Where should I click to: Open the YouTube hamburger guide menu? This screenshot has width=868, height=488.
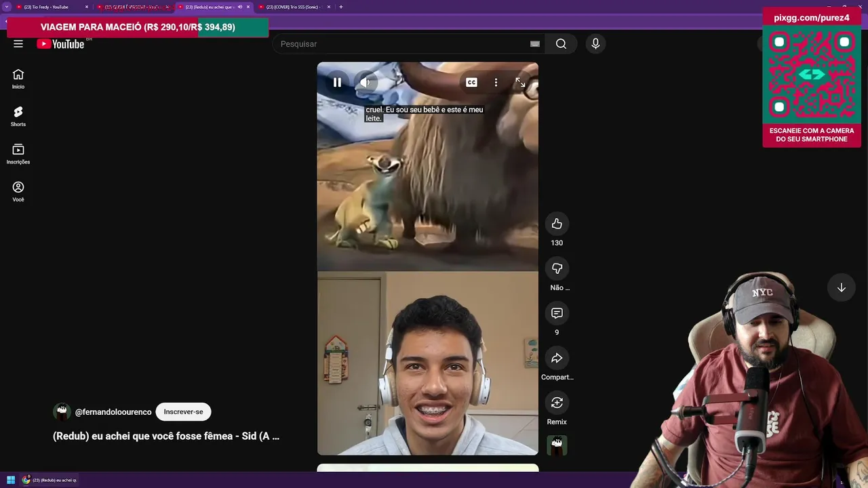pos(18,44)
